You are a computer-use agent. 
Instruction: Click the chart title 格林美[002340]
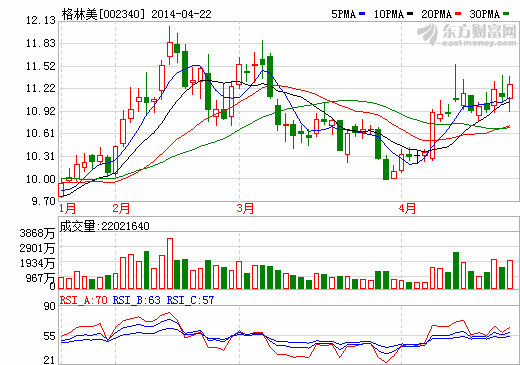104,14
